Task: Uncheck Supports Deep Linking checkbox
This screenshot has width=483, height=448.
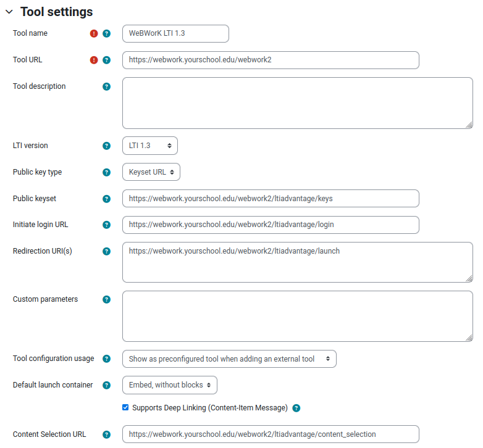Action: [125, 407]
